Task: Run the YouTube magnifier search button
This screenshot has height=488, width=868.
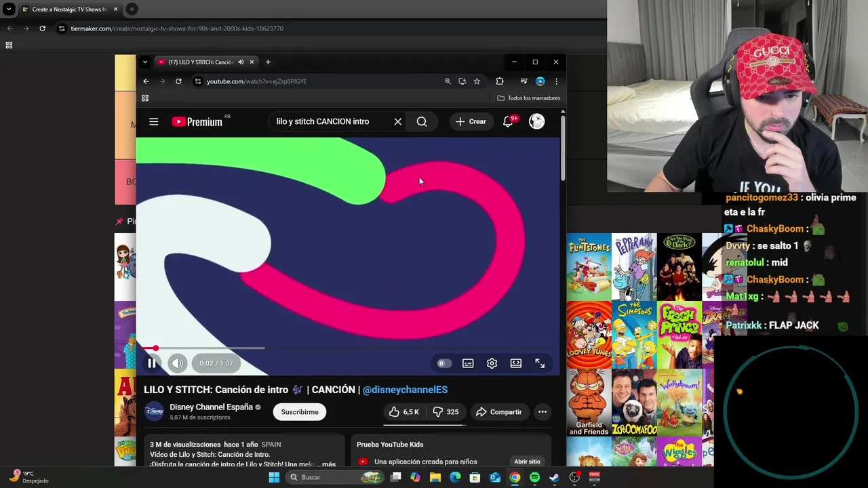Action: 422,121
